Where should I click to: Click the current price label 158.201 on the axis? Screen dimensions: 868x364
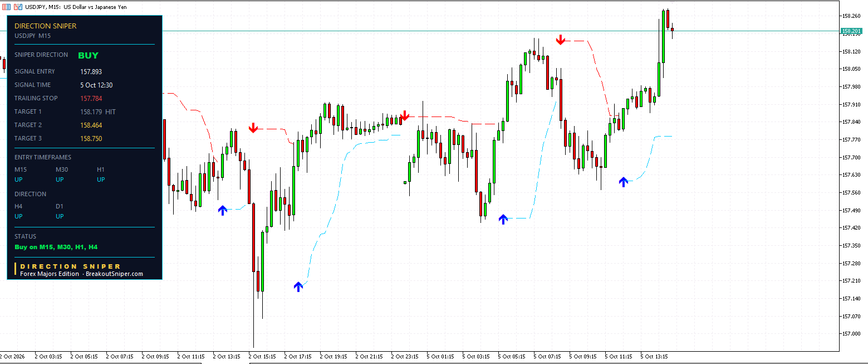coord(851,31)
